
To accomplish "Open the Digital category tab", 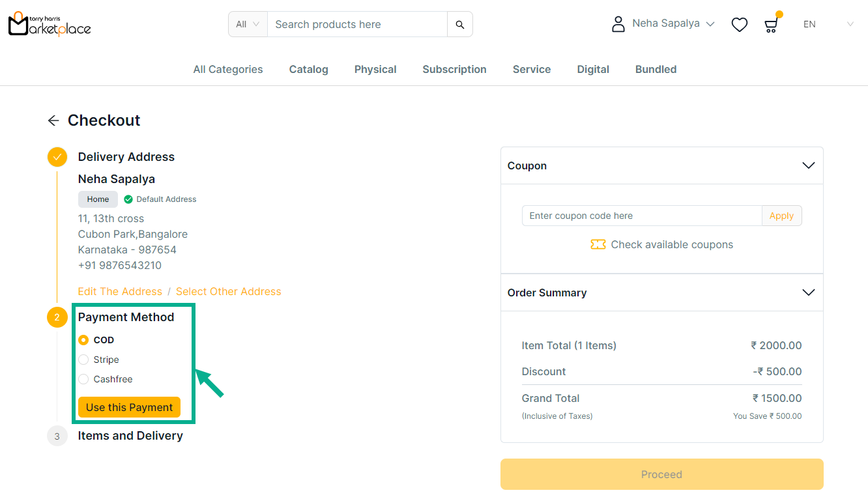I will point(593,70).
